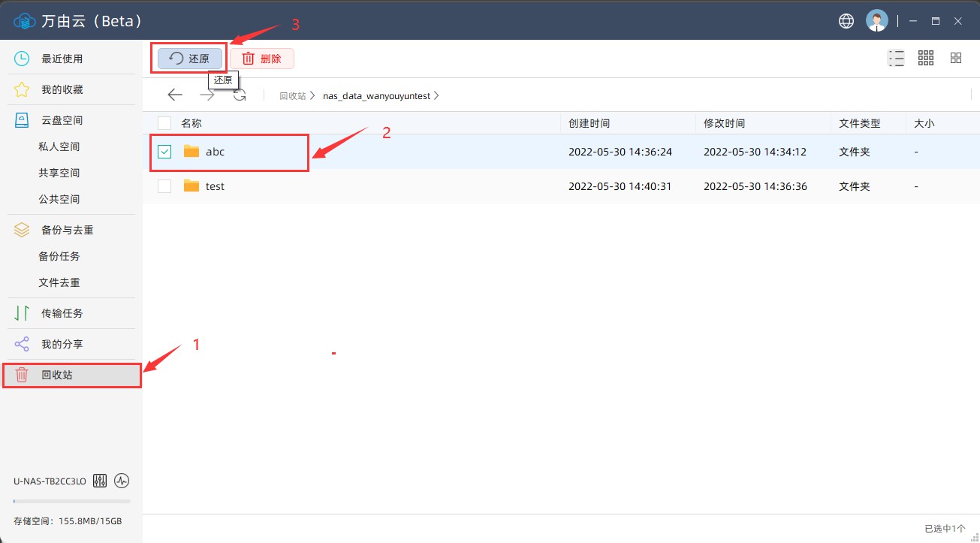Screen dimensions: 980x543
Task: Switch to large thumbnail view icon
Action: [956, 59]
